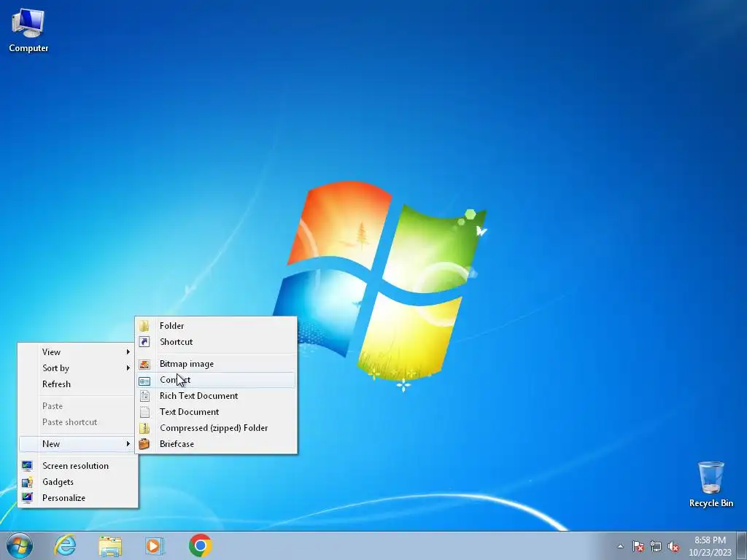Image resolution: width=747 pixels, height=560 pixels.
Task: Click the arrow next to Sort by
Action: [x=128, y=368]
